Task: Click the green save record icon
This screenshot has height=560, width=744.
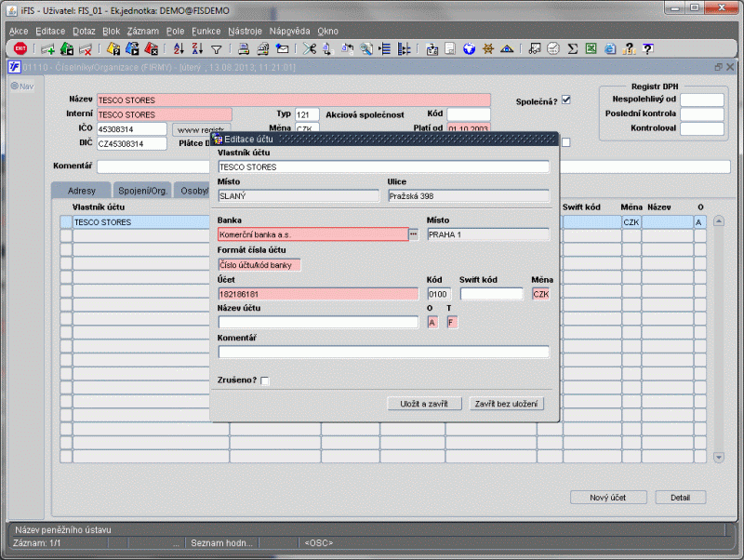Action: 67,49
